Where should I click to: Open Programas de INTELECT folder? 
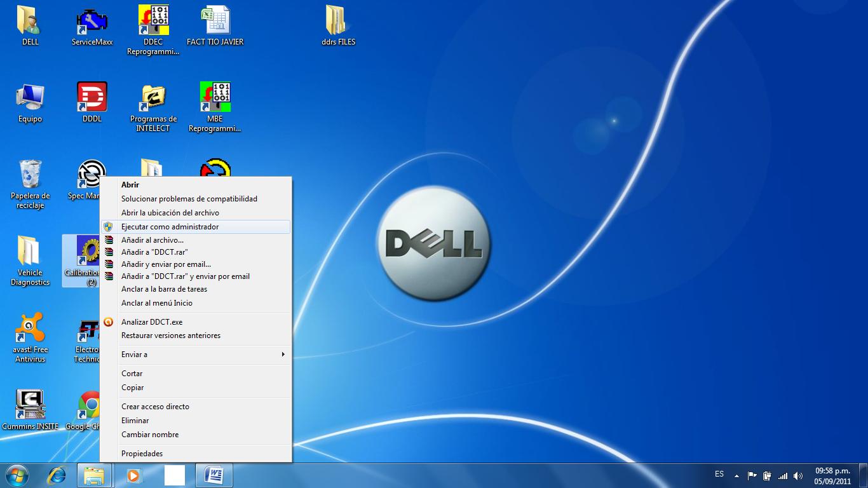(154, 107)
